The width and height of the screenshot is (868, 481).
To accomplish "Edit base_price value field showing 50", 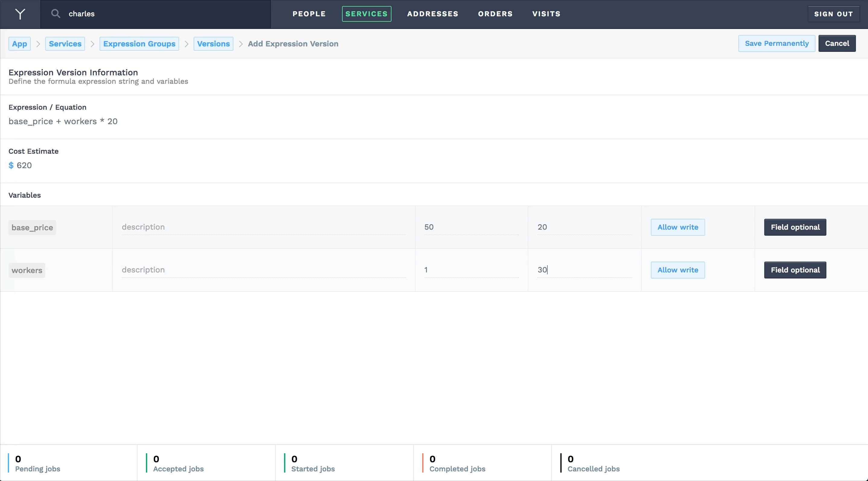I will pyautogui.click(x=471, y=227).
